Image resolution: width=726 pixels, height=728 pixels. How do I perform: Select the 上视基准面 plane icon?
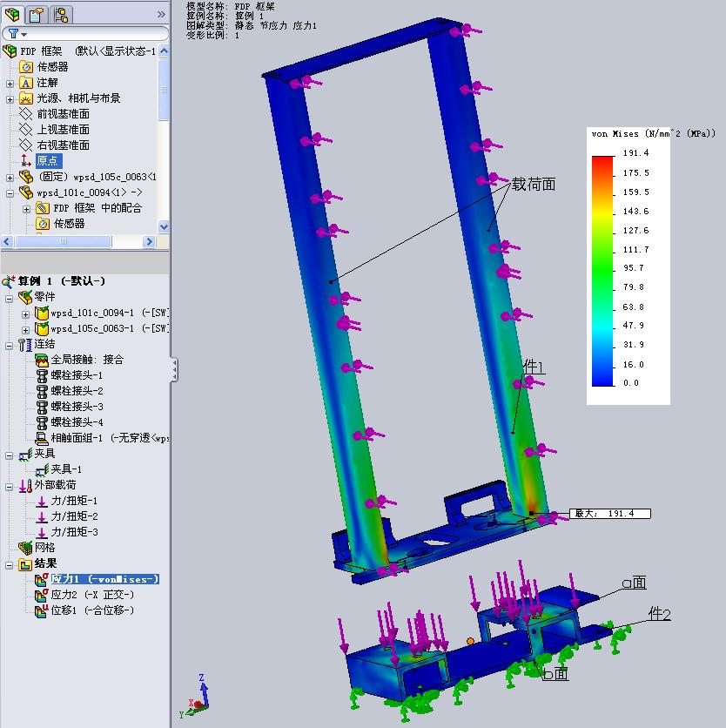pos(25,130)
